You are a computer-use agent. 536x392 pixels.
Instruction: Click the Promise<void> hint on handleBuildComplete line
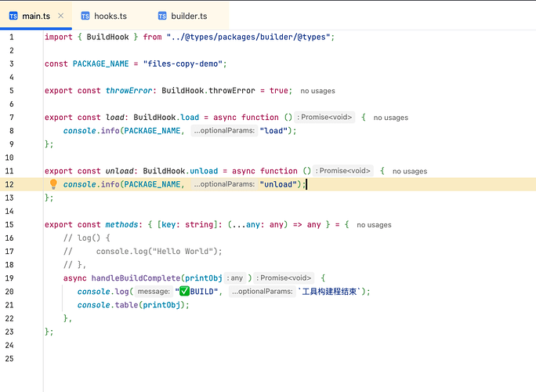pyautogui.click(x=284, y=278)
